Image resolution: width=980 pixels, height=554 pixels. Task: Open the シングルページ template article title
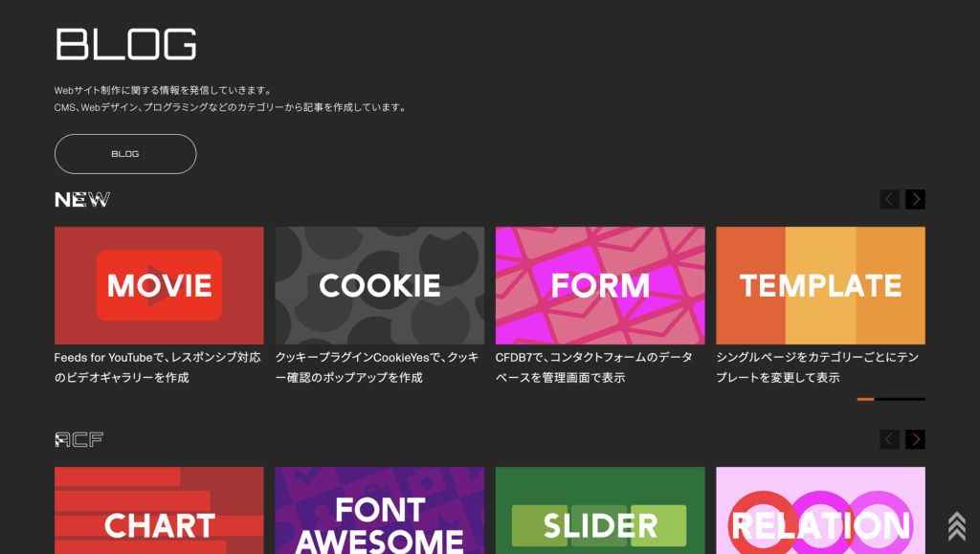click(817, 366)
